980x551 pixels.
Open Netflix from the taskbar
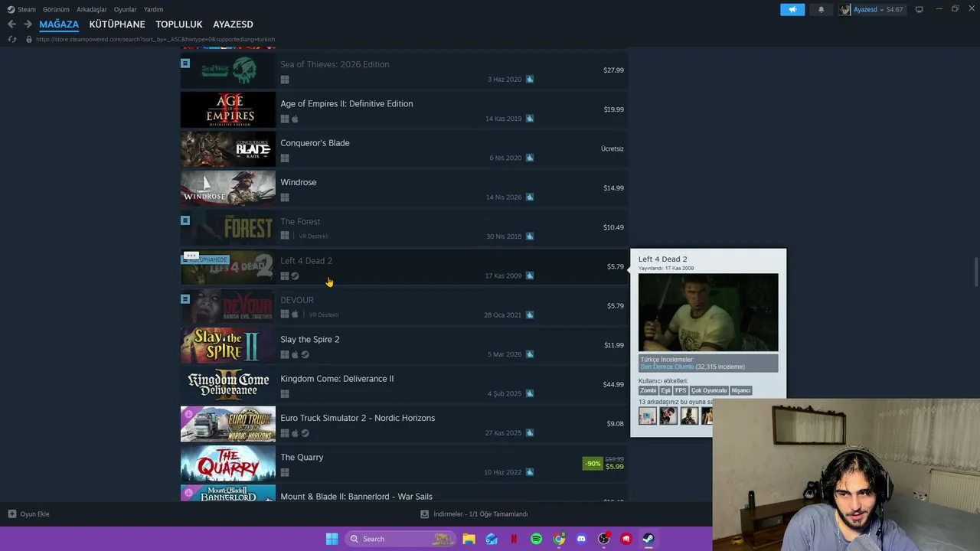point(514,539)
